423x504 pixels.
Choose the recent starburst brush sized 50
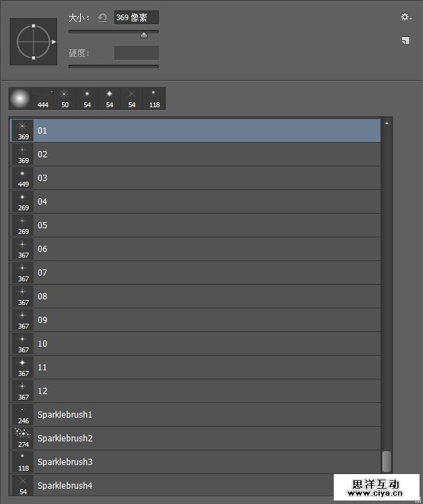click(65, 98)
